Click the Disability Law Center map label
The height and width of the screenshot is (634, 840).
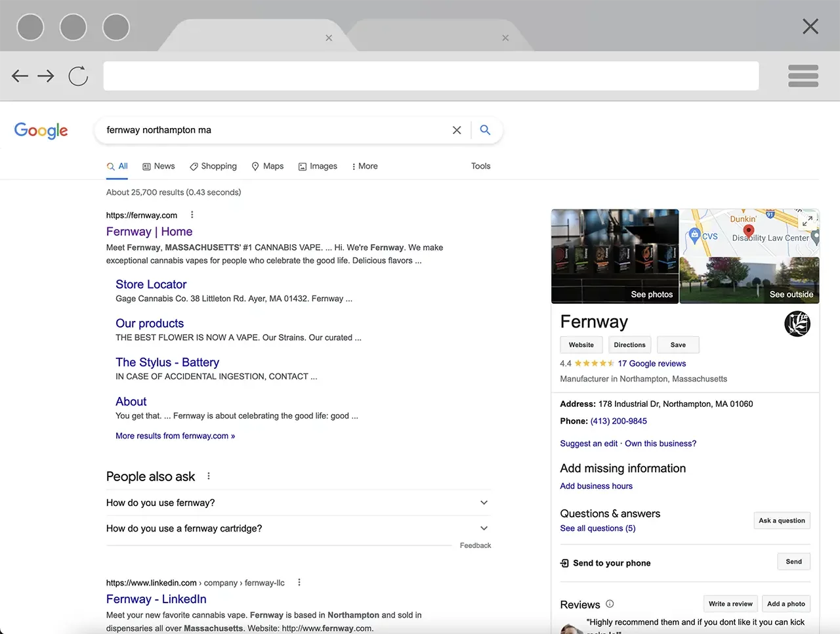pyautogui.click(x=770, y=238)
